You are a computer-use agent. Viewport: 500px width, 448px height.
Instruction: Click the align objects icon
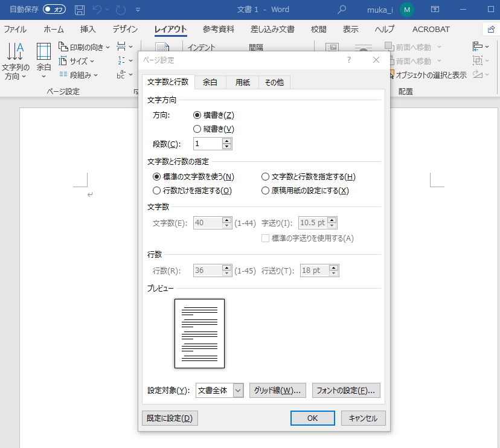point(480,46)
